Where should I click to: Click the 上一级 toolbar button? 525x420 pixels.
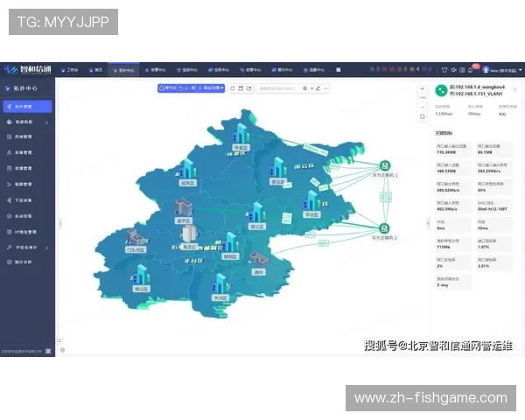187,88
